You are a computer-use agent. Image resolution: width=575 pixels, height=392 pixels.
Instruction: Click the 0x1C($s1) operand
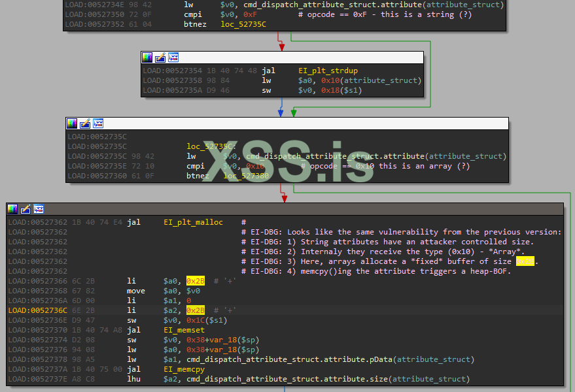tap(207, 320)
